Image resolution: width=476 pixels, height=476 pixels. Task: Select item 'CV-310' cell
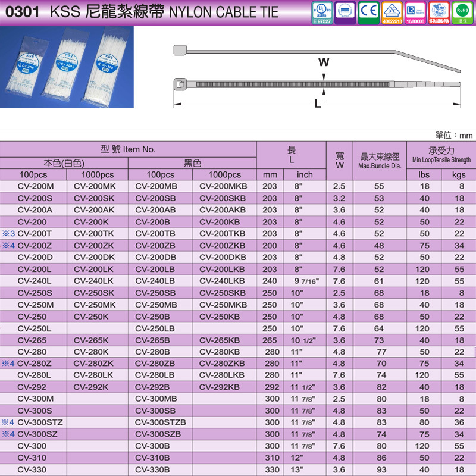click(x=32, y=458)
